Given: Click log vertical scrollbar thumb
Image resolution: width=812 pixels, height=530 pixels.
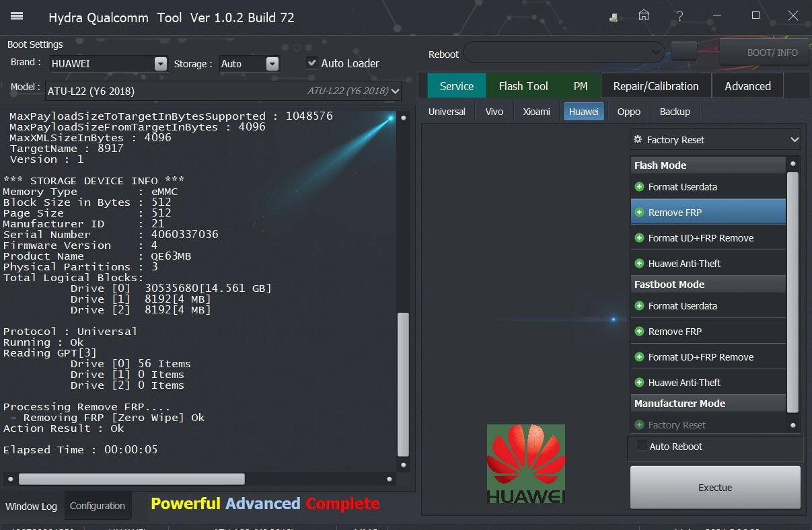Looking at the screenshot, I should coord(403,384).
